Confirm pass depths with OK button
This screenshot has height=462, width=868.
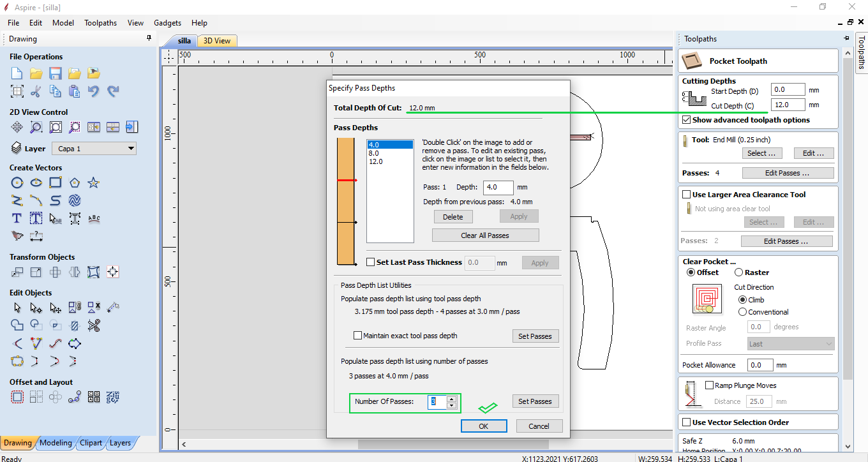(484, 426)
